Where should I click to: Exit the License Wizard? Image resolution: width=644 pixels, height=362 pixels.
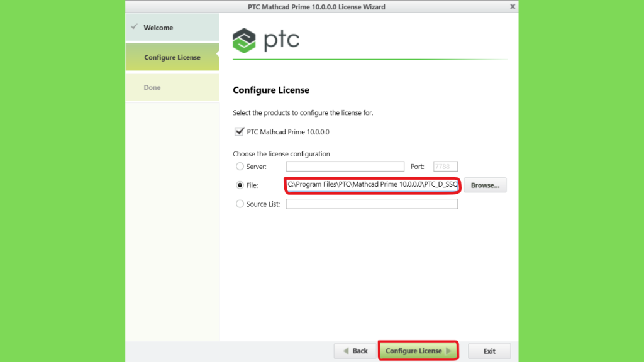pyautogui.click(x=489, y=351)
